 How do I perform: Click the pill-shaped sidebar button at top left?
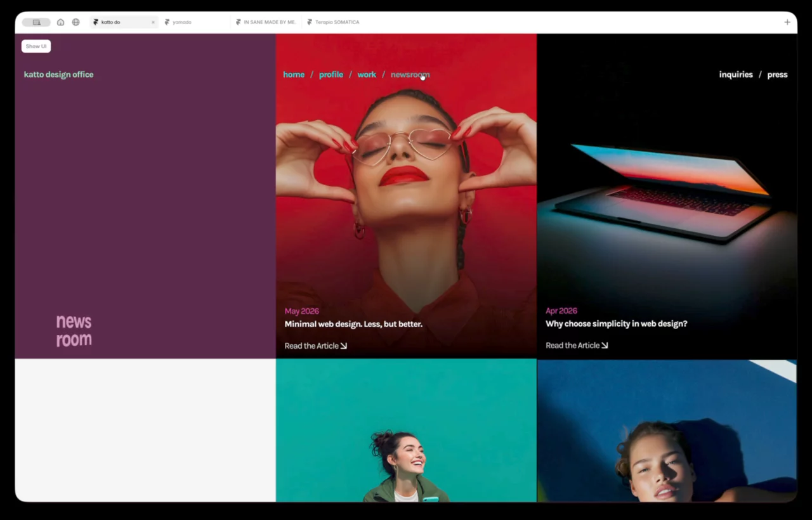tap(36, 22)
